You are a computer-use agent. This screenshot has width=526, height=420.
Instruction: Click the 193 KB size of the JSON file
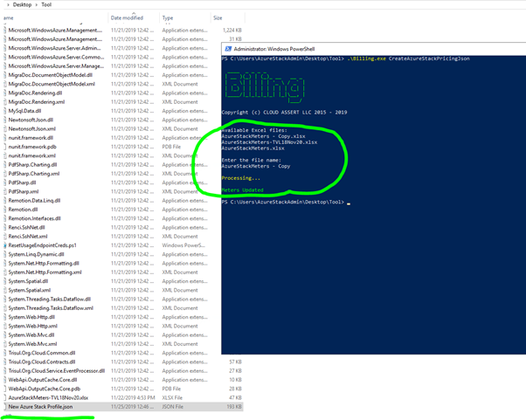pos(234,407)
